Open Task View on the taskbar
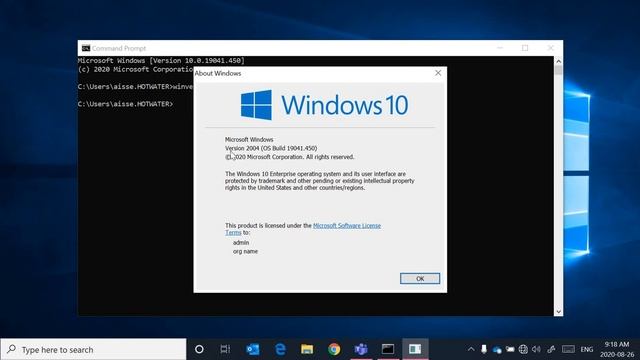Viewport: 640px width, 360px height. click(x=225, y=349)
